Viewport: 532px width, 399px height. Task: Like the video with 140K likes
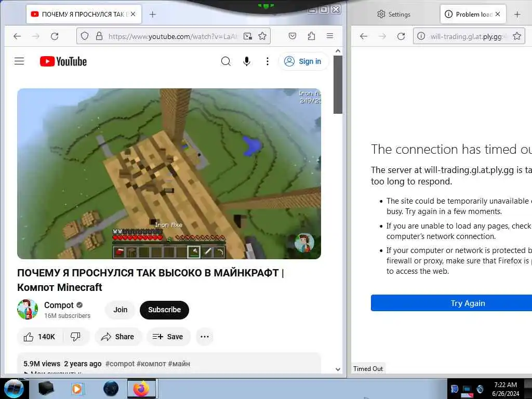click(39, 337)
